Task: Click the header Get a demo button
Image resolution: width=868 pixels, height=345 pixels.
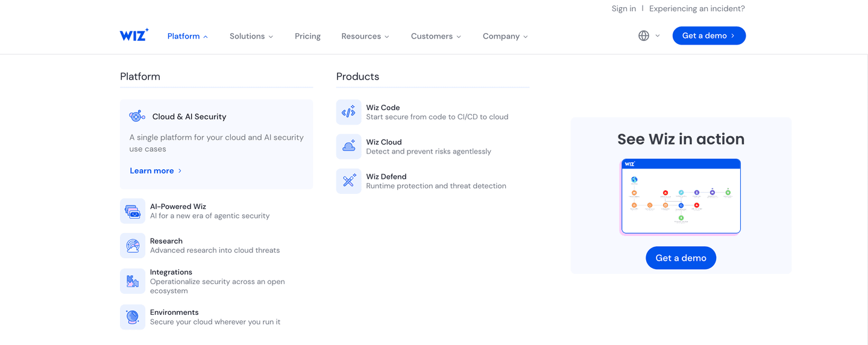Action: 709,36
